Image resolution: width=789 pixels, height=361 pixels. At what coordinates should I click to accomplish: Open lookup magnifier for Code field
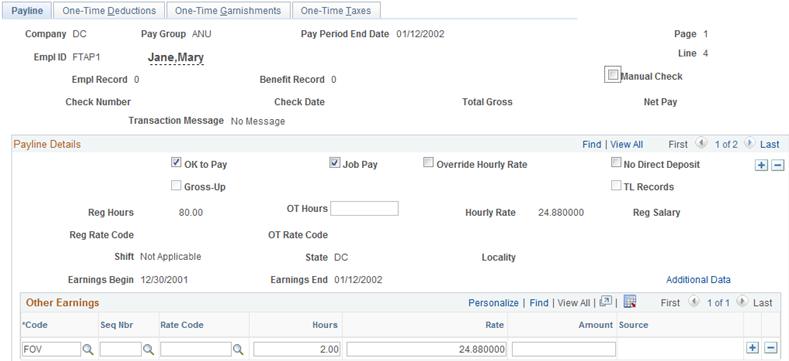pyautogui.click(x=88, y=349)
